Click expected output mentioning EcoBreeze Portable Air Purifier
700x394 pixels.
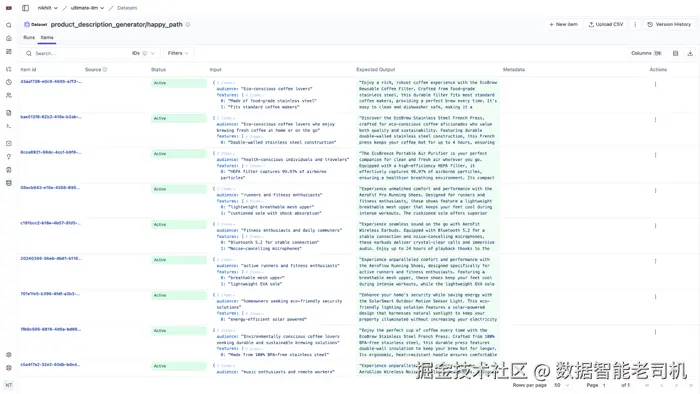pyautogui.click(x=428, y=166)
